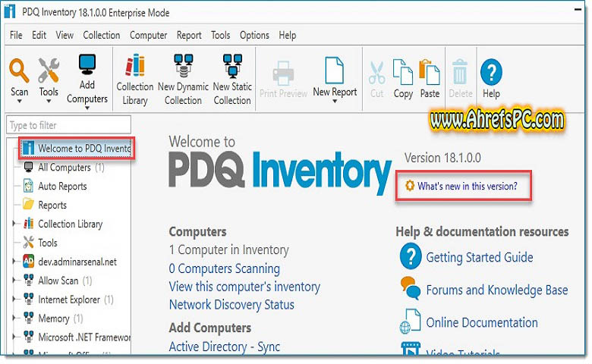Open the View menu
592x364 pixels.
tap(65, 35)
